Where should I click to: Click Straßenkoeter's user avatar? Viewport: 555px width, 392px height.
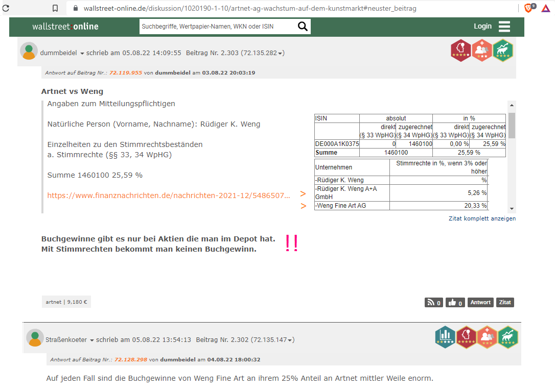(35, 338)
